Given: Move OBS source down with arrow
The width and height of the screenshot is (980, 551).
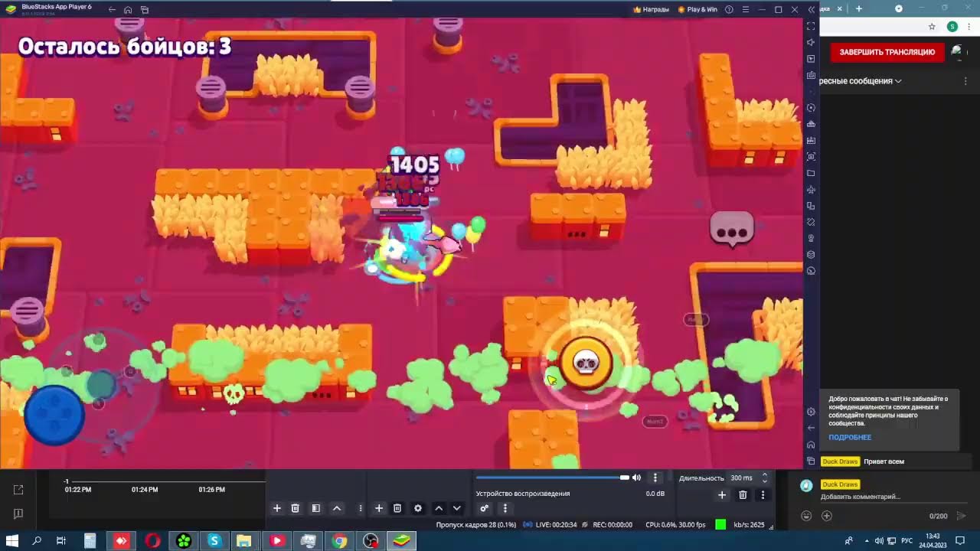Looking at the screenshot, I should 457,508.
